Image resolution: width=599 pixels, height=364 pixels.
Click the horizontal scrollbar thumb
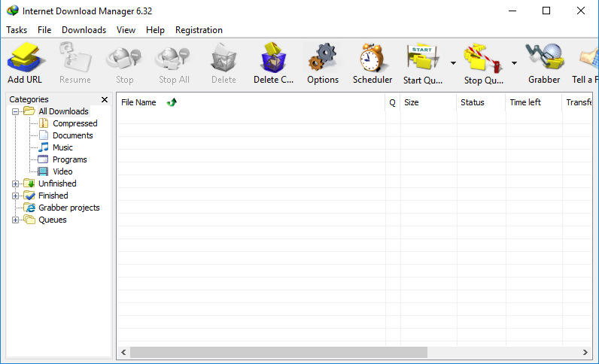pos(278,352)
